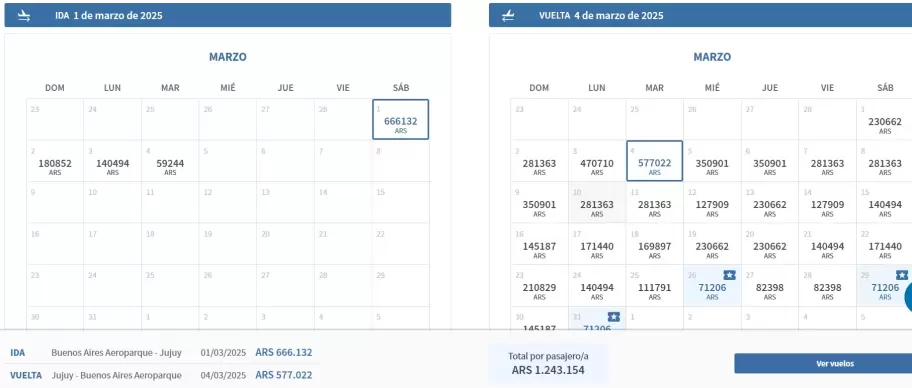The image size is (912, 388).
Task: Choose return March 1 at 230662 ARS
Action: coord(884,119)
